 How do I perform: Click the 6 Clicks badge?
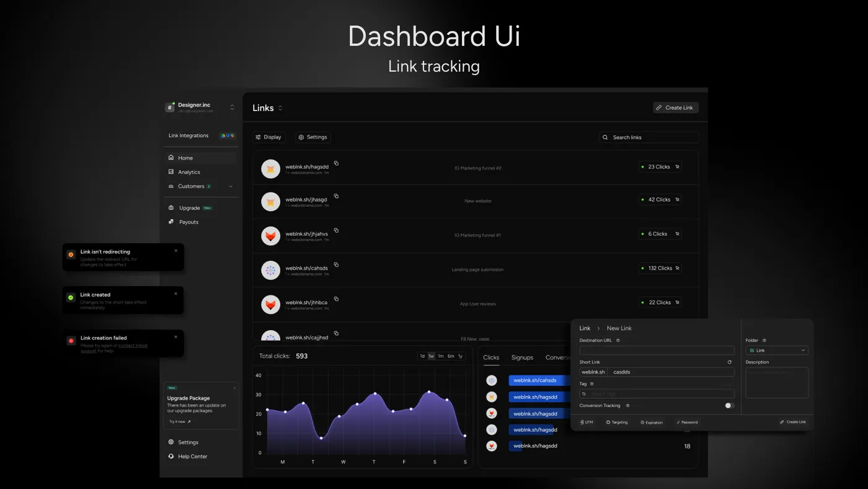(x=660, y=234)
